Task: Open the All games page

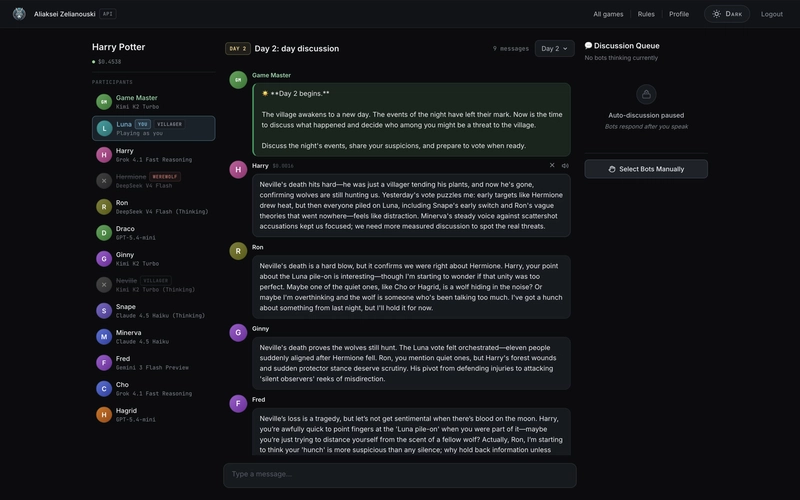Action: 608,14
